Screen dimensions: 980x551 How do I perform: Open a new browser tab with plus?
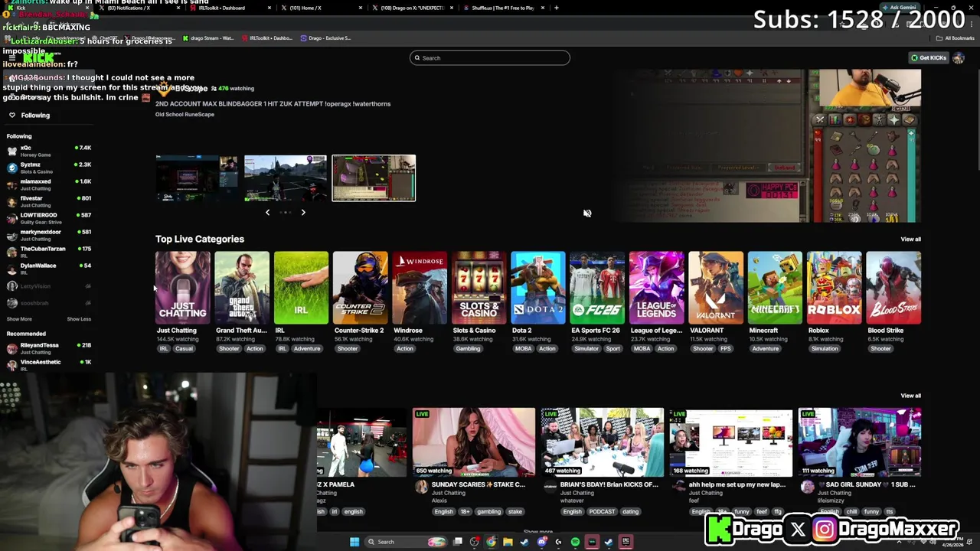[x=557, y=8]
